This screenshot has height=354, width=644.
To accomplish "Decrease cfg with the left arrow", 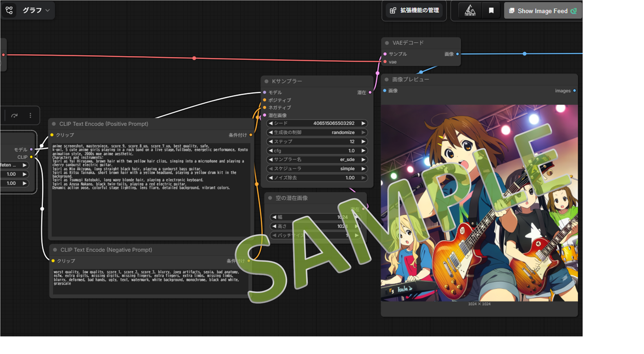I will pos(270,151).
